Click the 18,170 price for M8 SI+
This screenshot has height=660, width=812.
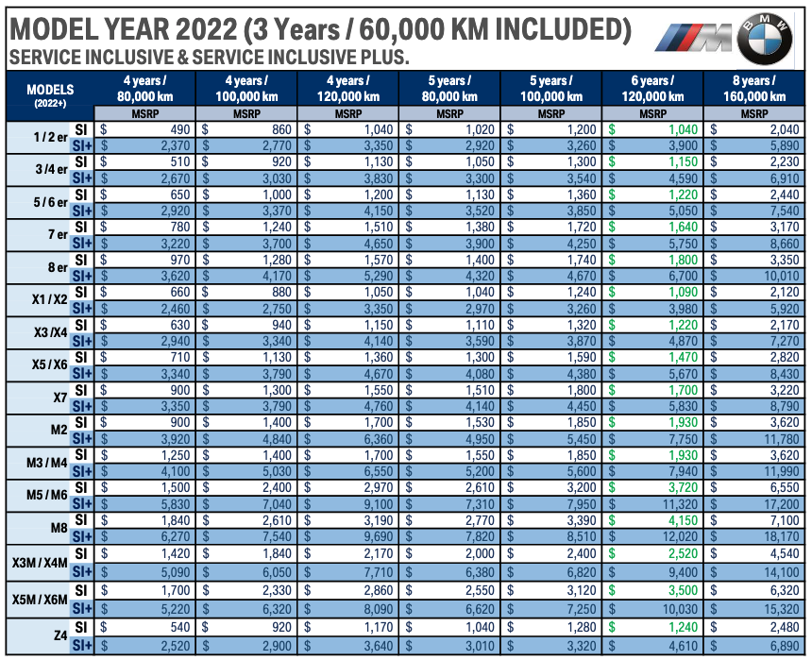[783, 536]
